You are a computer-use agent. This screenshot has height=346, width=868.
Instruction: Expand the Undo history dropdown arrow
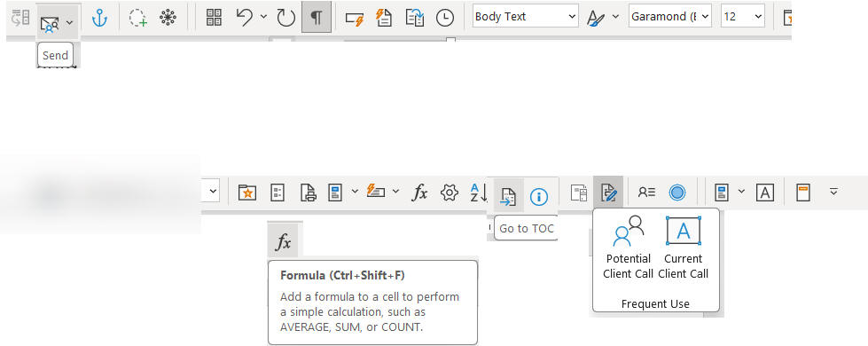[263, 17]
